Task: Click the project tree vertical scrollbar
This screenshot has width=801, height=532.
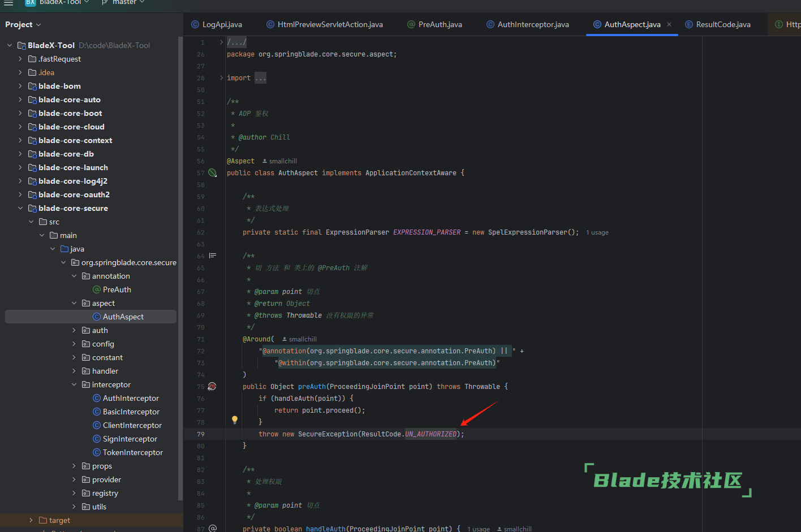Action: click(x=180, y=269)
